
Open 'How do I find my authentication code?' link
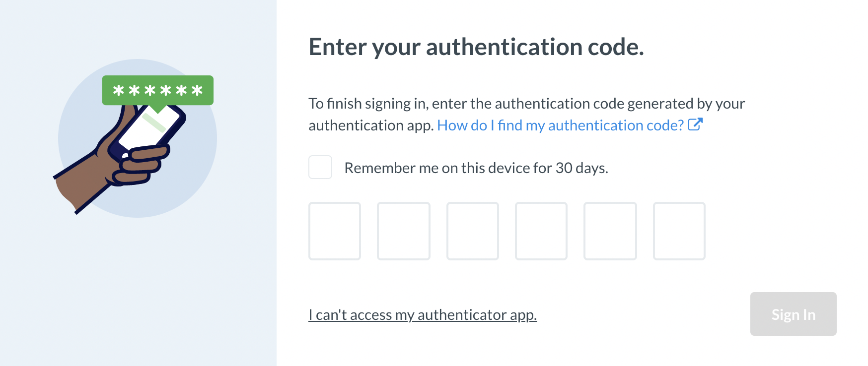561,125
